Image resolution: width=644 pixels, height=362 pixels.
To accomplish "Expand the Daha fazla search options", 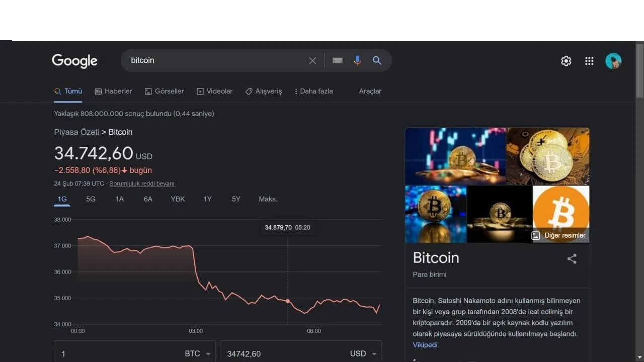I will (x=313, y=91).
